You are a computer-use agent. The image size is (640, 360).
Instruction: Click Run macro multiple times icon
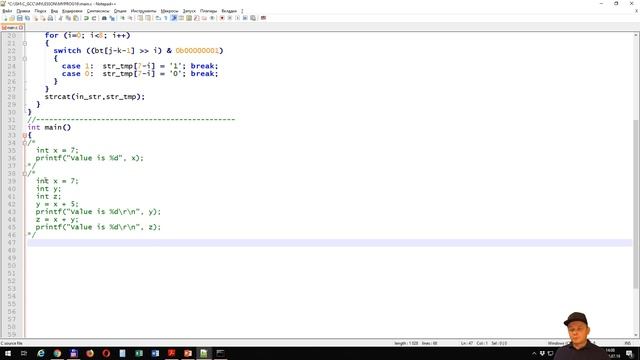(x=245, y=18)
